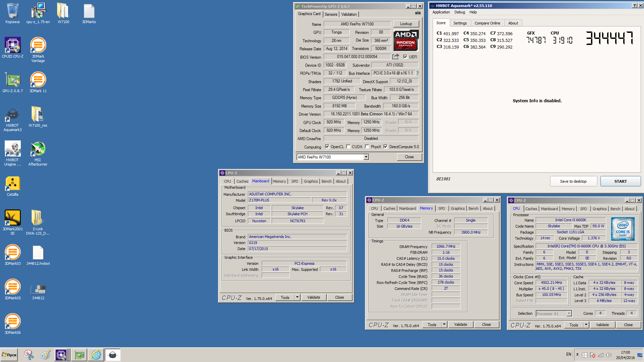
Task: Launch the CPUID CPU-Z desktop shortcut
Action: (12, 48)
